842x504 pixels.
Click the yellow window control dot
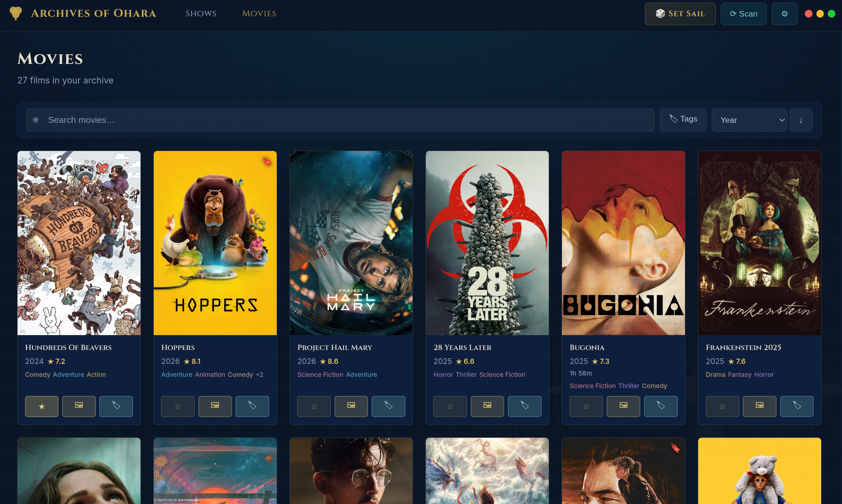click(x=820, y=14)
